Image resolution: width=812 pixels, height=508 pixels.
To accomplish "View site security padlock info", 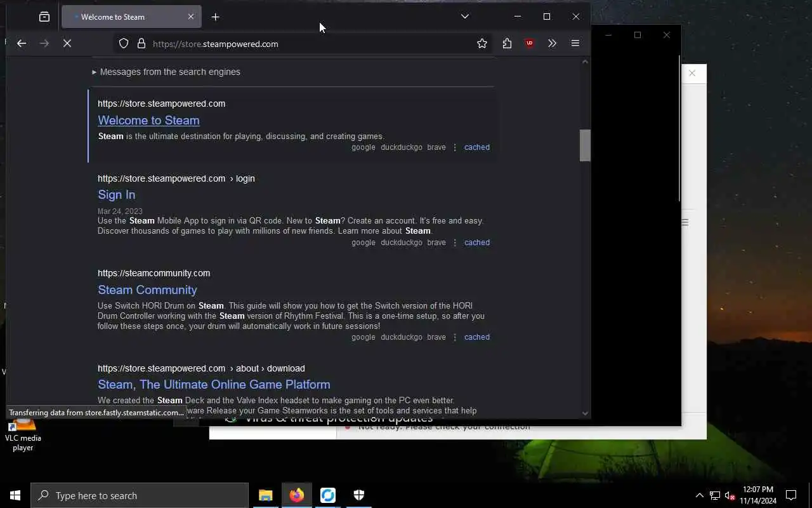I will click(x=141, y=44).
